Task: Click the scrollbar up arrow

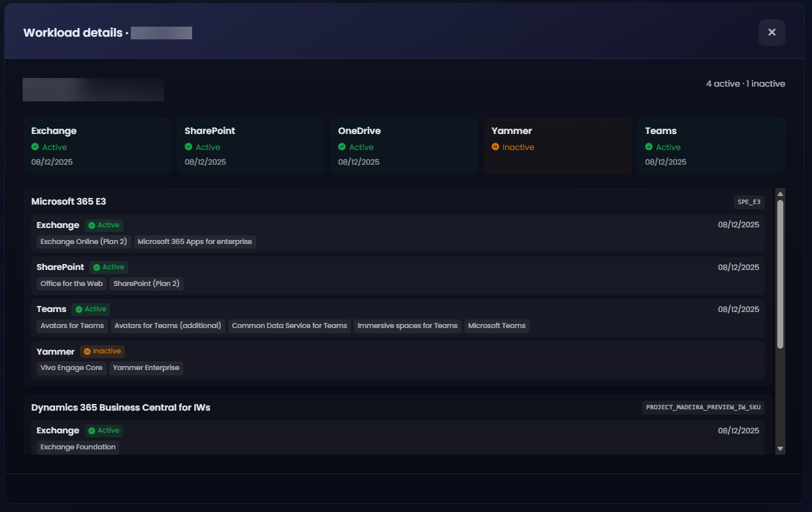Action: [x=780, y=194]
